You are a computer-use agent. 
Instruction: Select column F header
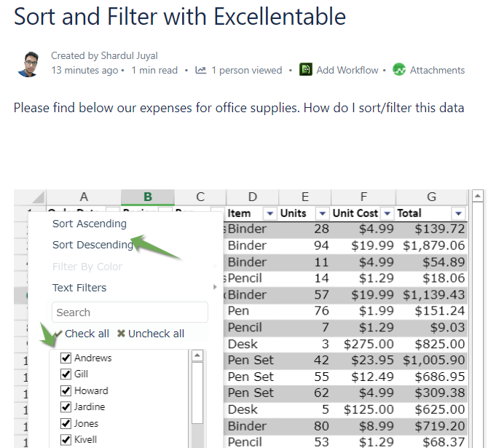(363, 197)
